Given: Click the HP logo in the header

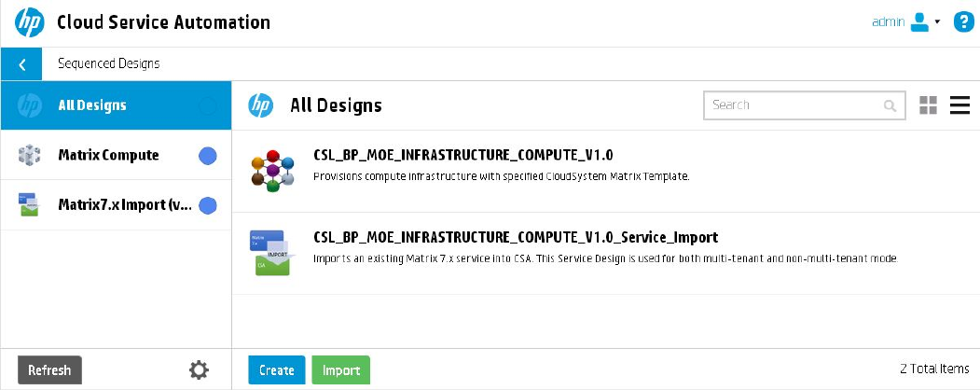Looking at the screenshot, I should (x=30, y=22).
